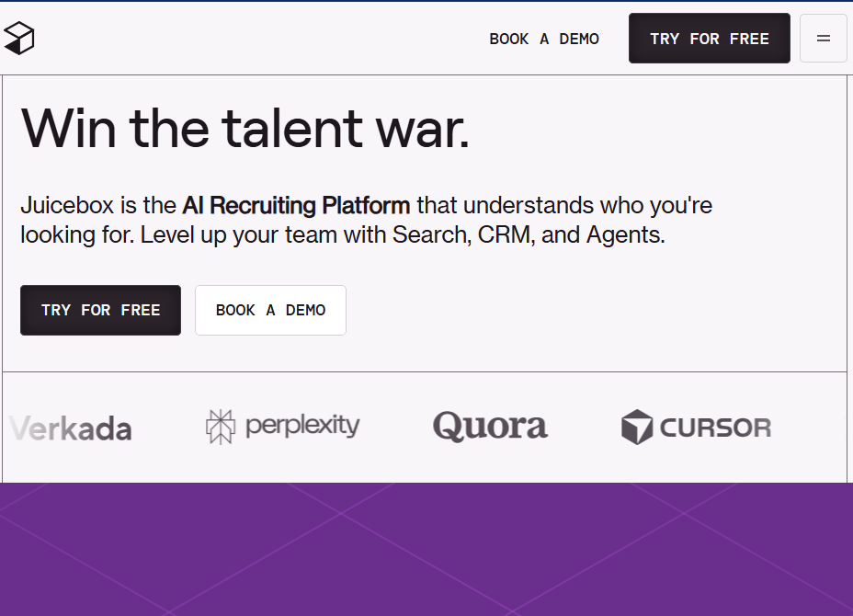Select the Quora logo
The height and width of the screenshot is (616, 853).
click(490, 427)
